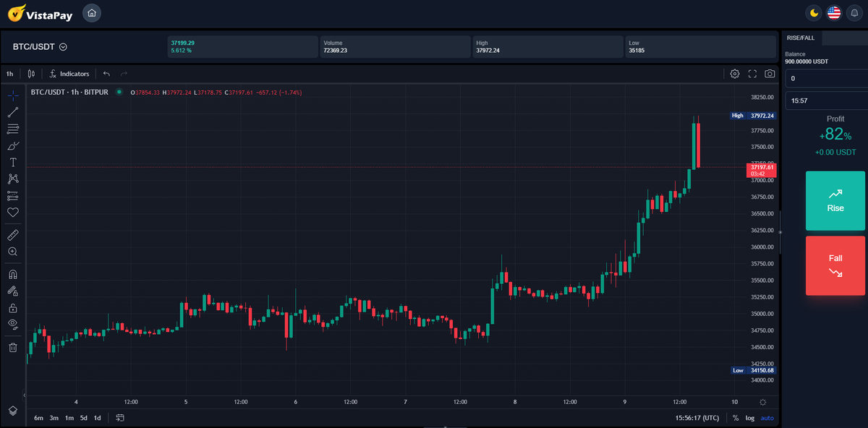Screen dimensions: 868x428
Task: Click the Low 34150.68 price axis label
Action: [753, 370]
